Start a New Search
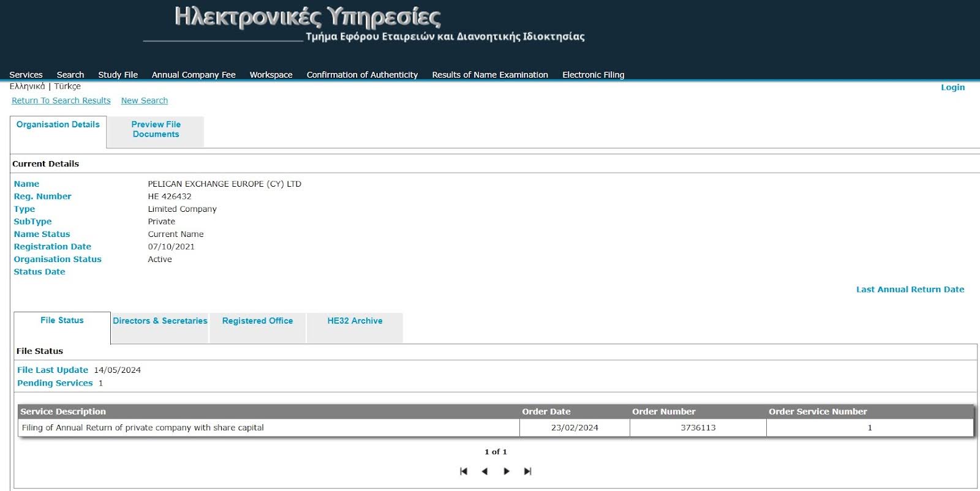 pyautogui.click(x=145, y=100)
